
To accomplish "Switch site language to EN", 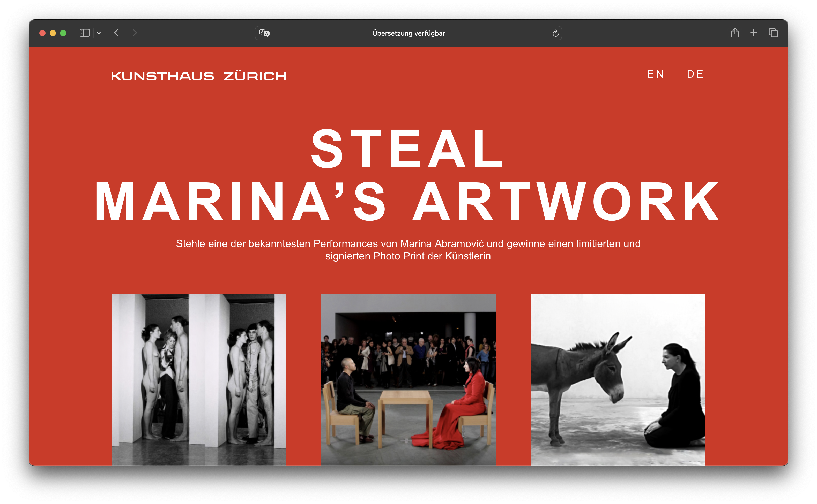I will tap(655, 74).
